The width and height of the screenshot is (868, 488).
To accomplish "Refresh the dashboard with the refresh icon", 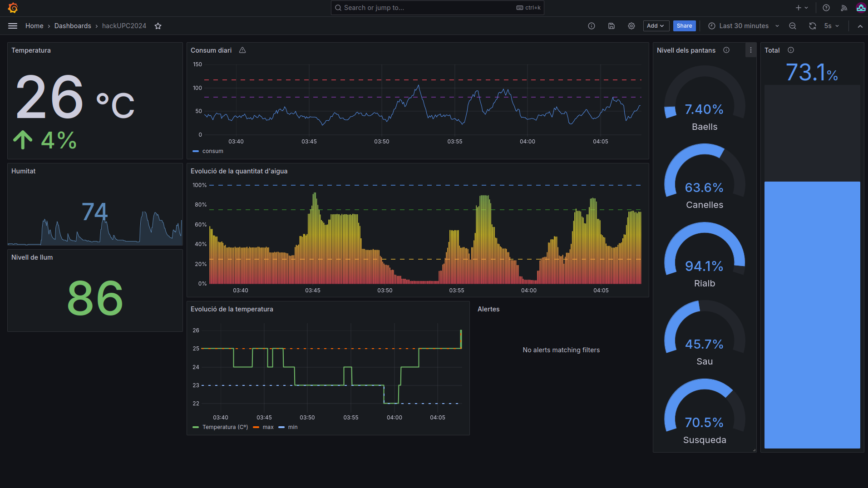I will point(812,26).
